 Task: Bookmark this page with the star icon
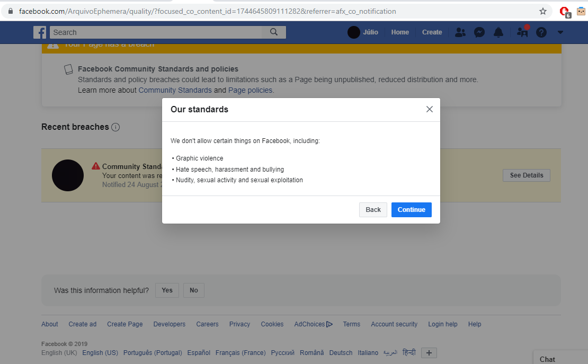tap(543, 11)
